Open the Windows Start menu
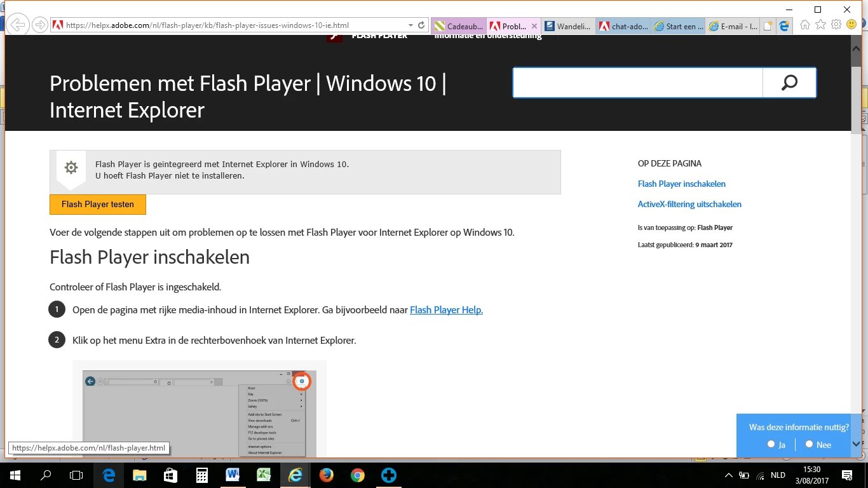This screenshot has width=868, height=488. [x=15, y=475]
